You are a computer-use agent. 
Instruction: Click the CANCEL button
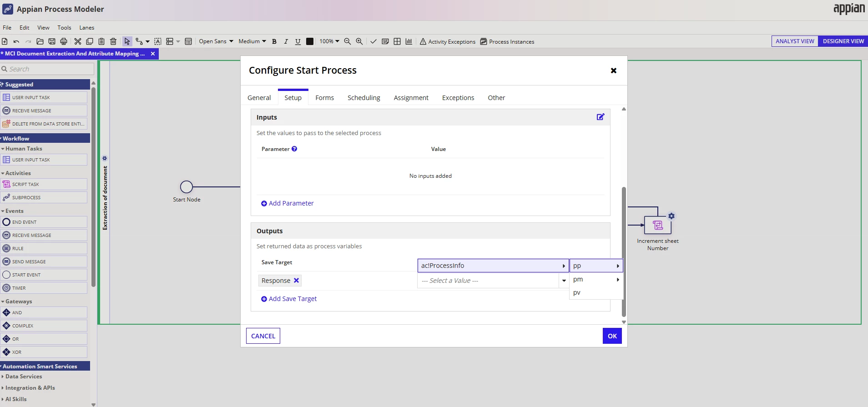click(263, 336)
